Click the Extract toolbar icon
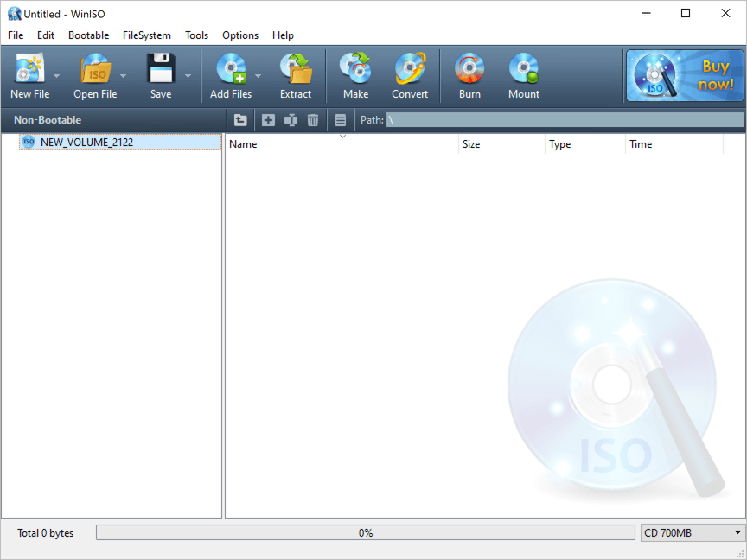The height and width of the screenshot is (560, 747). 296,71
